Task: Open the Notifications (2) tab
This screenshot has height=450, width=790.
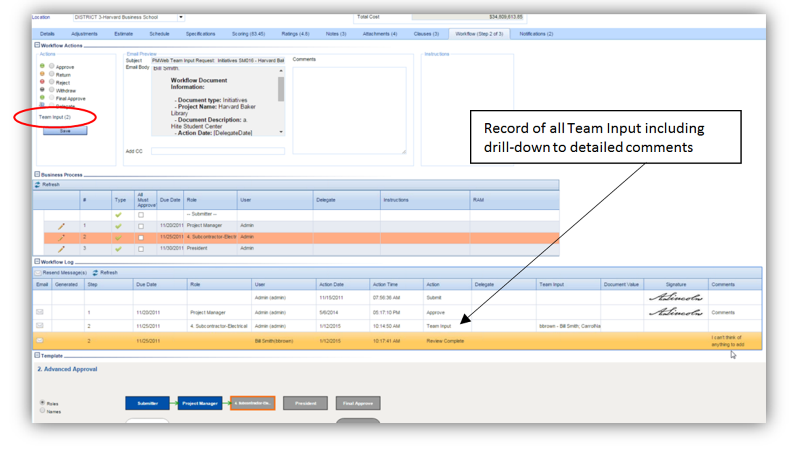Action: pos(536,34)
